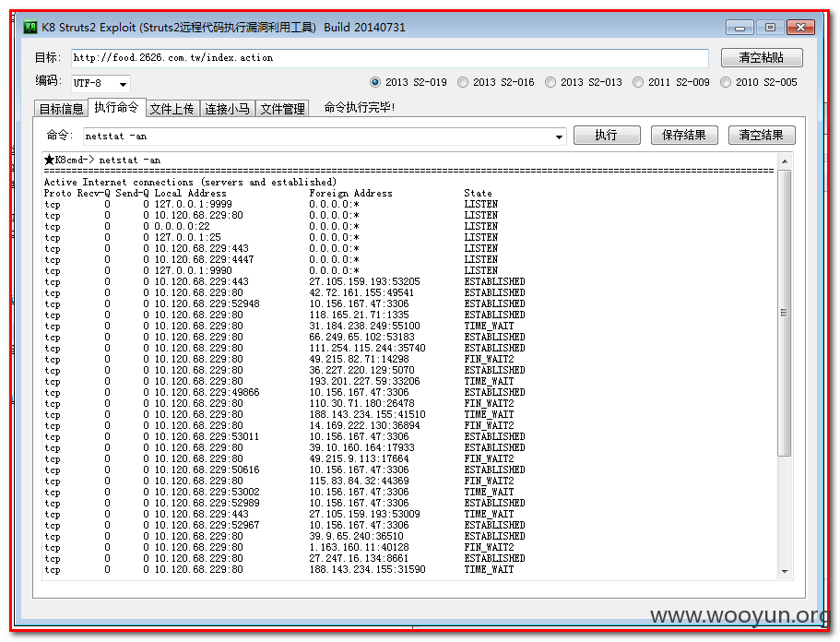840x642 pixels.
Task: Click foreign address 39.9.65.240:36510
Action: point(356,537)
